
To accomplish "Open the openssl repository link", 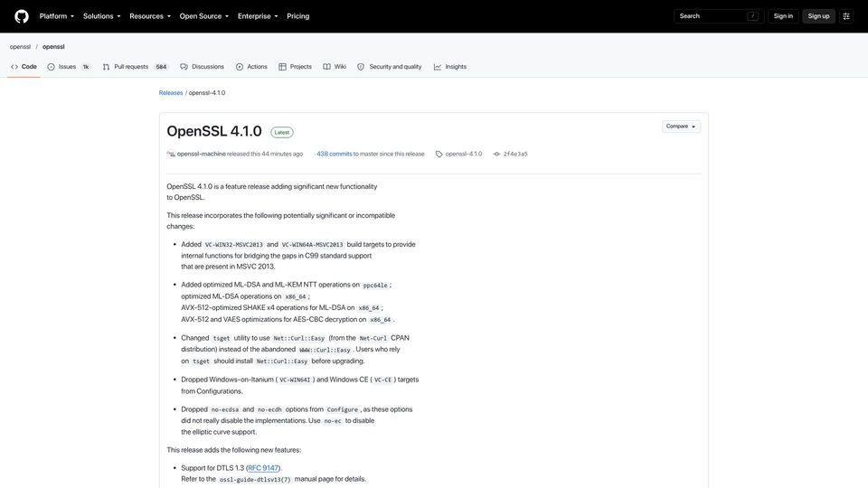I will pyautogui.click(x=53, y=47).
